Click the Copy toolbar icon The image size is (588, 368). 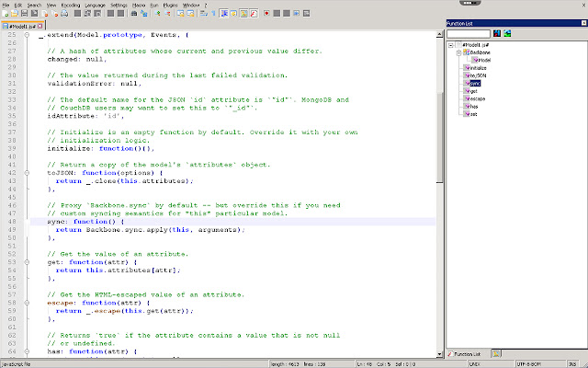(87, 14)
